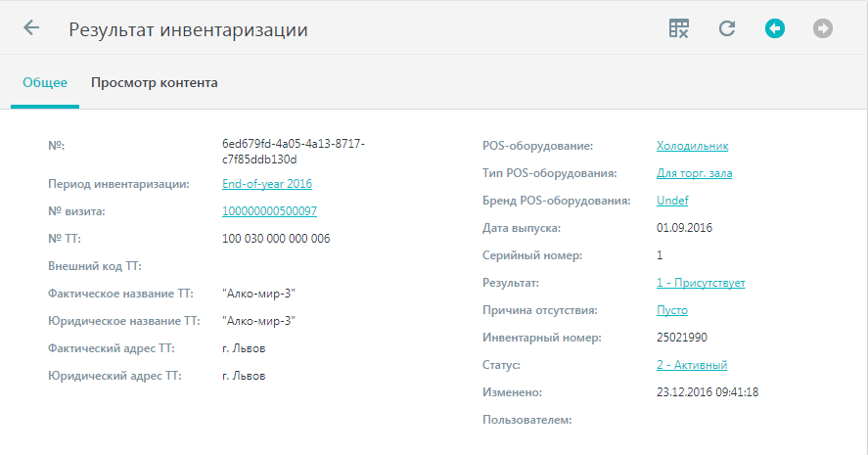Click the Период инвентаризации label
Viewport: 868px width, 455px height.
118,184
